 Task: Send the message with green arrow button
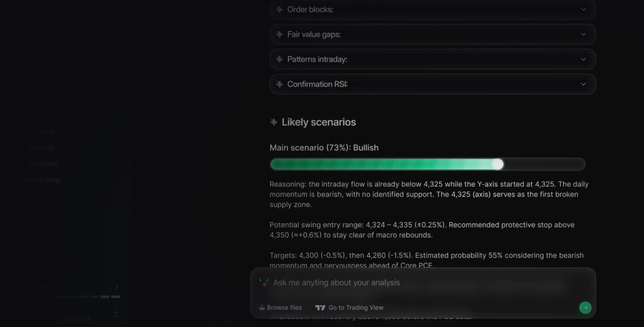point(585,307)
